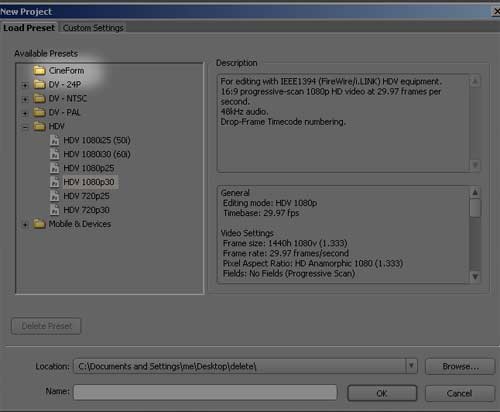The width and height of the screenshot is (500, 412).
Task: Click the HDV 720p25 preset file icon
Action: click(54, 196)
